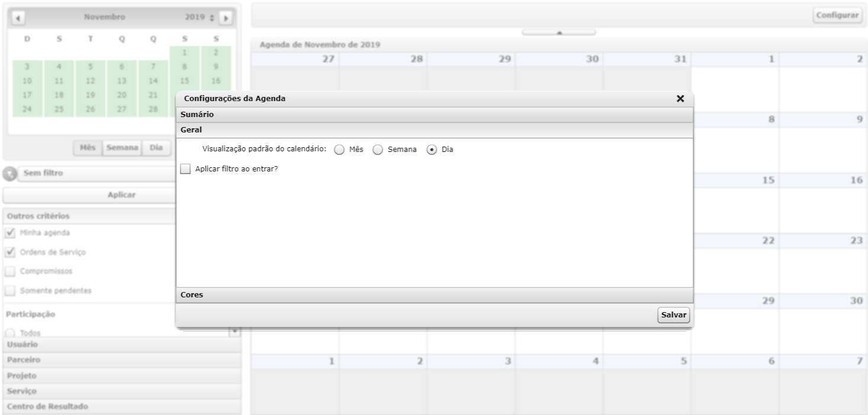
Task: Expand the Usuário filter section
Action: (122, 344)
